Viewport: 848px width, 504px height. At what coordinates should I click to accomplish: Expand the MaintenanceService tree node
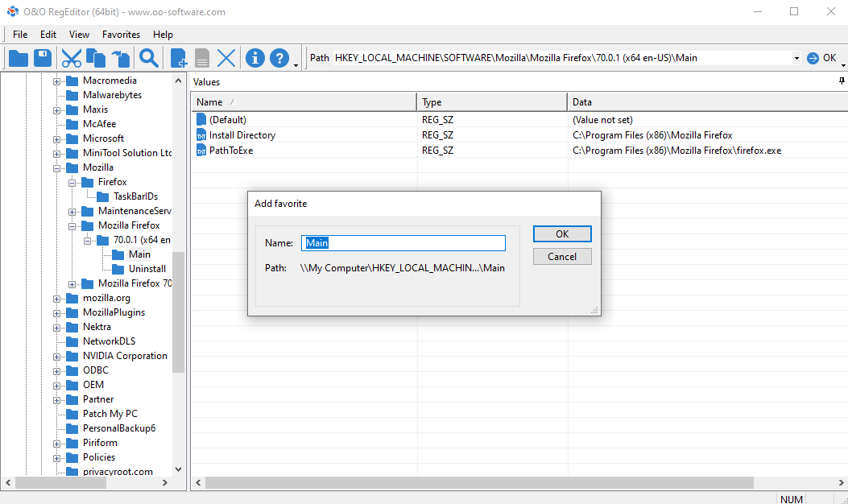pos(72,212)
